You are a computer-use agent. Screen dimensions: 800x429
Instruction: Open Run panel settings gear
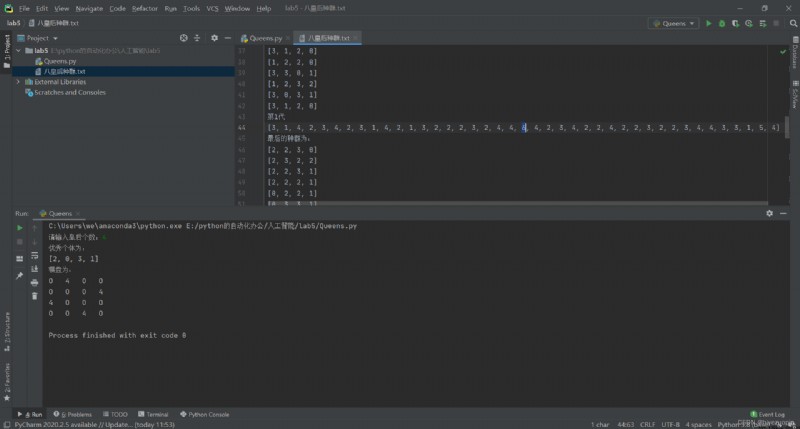coord(769,213)
